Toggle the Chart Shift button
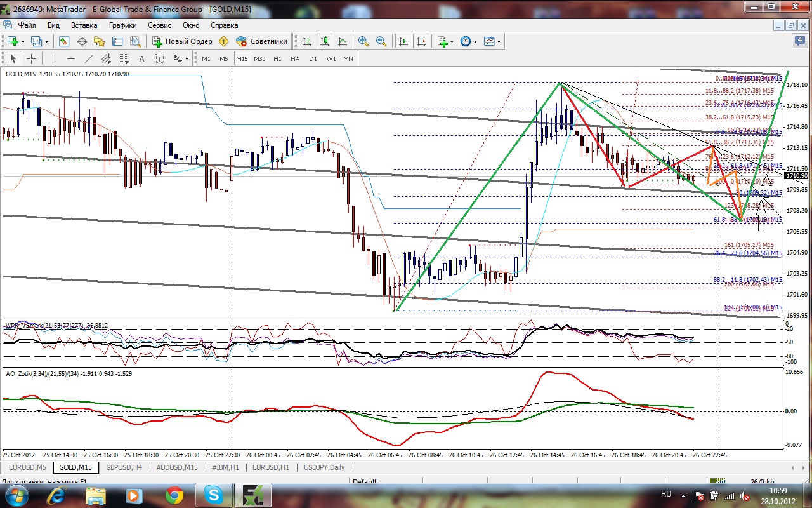Viewport: 812px width, 508px height. 421,41
